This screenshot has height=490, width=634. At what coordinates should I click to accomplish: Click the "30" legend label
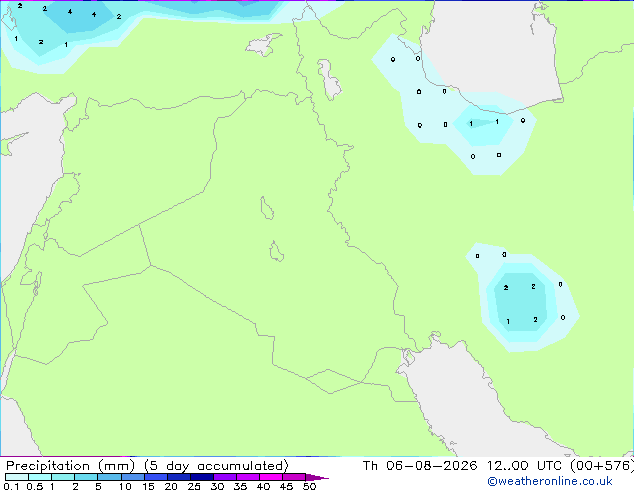217,486
